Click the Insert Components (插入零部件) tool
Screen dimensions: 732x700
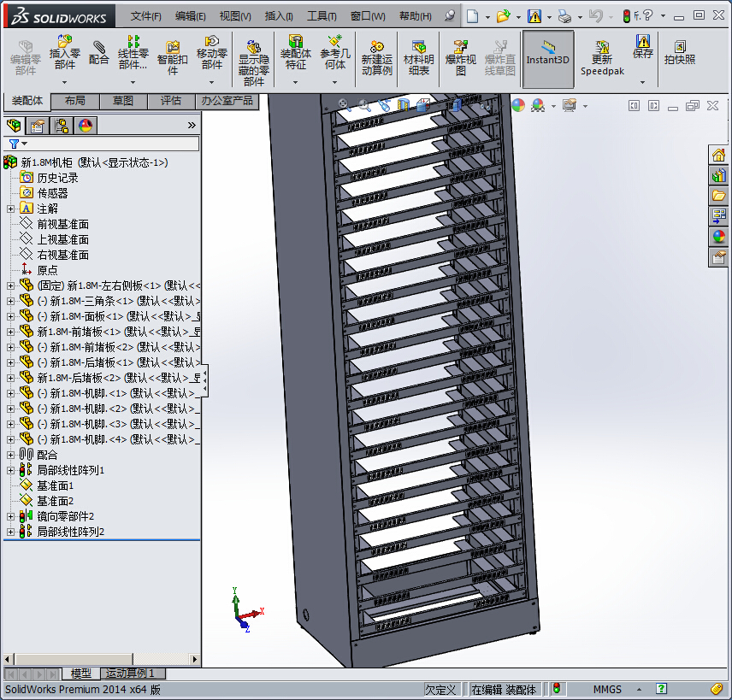[x=64, y=52]
